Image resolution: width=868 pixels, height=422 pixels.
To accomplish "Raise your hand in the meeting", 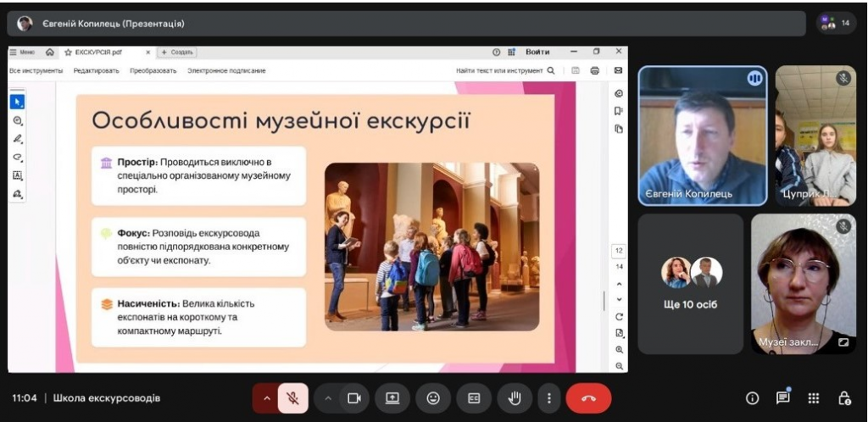I will pos(514,398).
